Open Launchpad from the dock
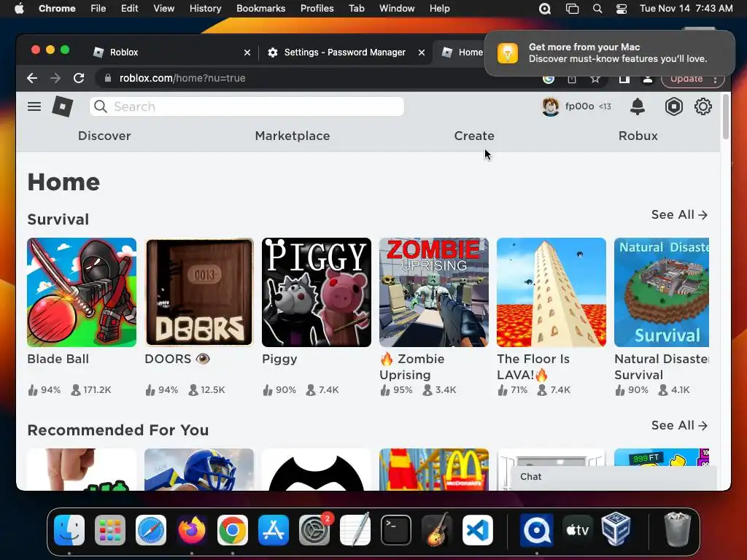Image resolution: width=747 pixels, height=560 pixels. 110,529
